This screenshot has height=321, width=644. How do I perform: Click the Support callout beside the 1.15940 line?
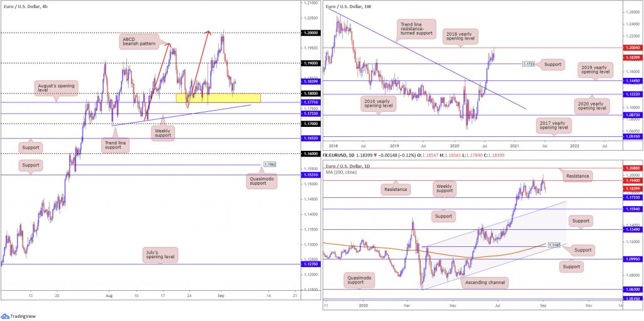tap(443, 216)
